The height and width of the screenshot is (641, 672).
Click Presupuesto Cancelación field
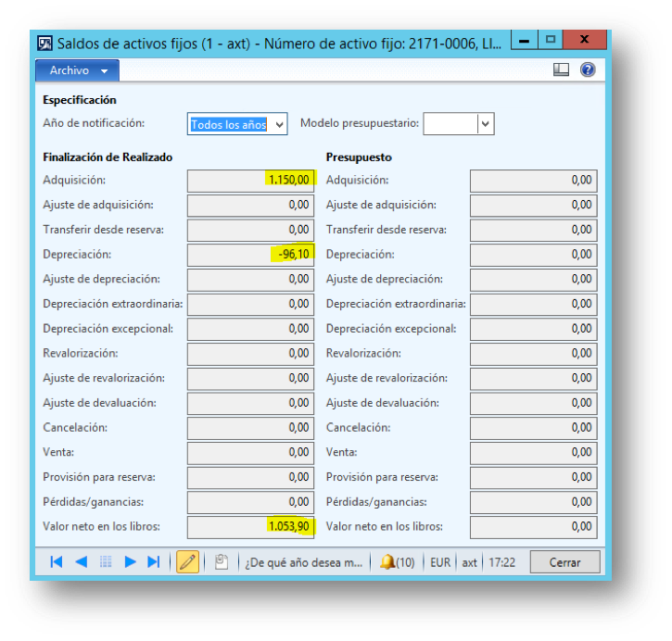[534, 428]
